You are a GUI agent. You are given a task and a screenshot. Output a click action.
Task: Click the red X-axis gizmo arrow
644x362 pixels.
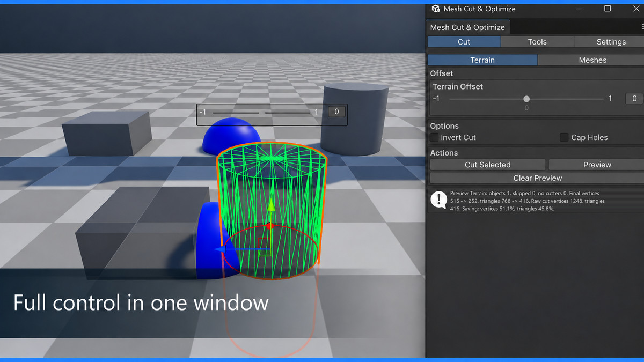270,226
